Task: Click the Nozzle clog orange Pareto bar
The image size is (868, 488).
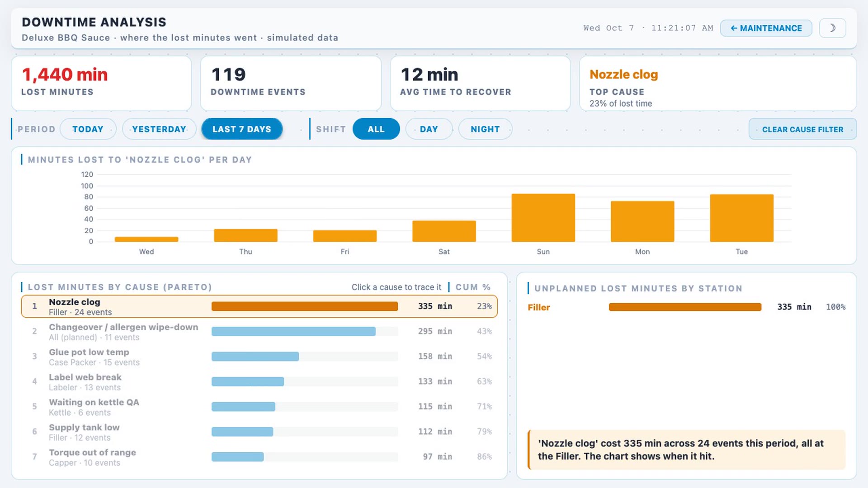Action: pos(305,306)
